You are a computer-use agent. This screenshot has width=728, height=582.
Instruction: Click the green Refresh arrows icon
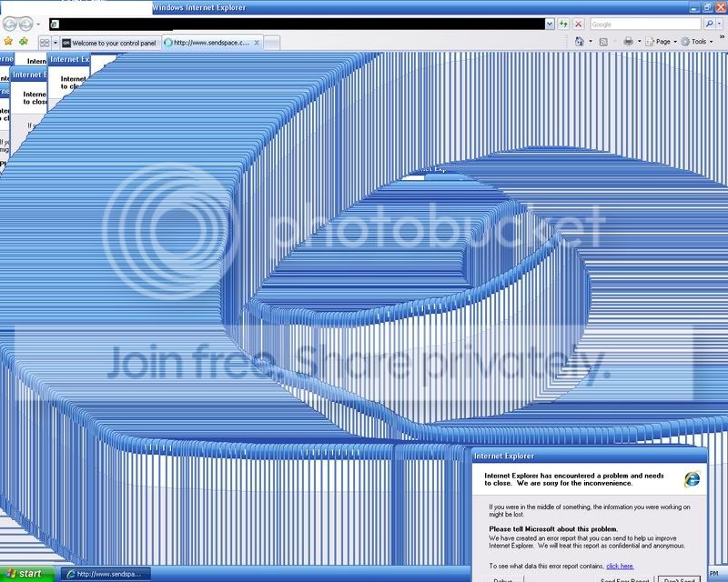tap(563, 25)
